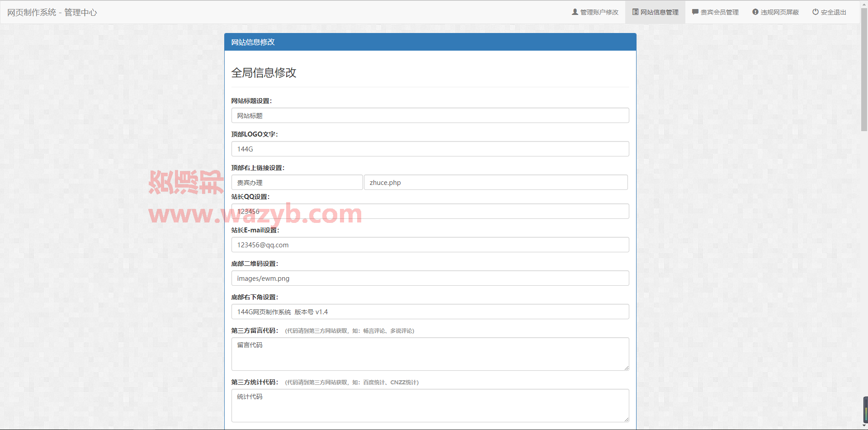Click the hint text mentioning 百度统计、CNZZ统计
The image size is (868, 430).
point(352,383)
